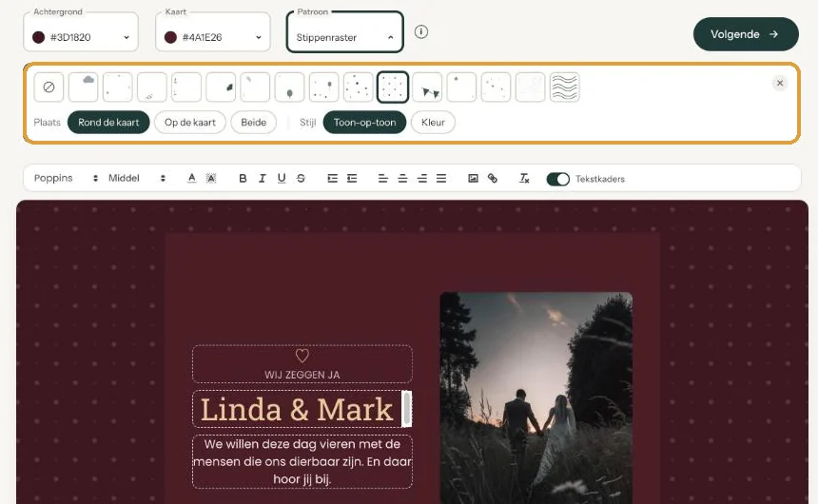The height and width of the screenshot is (504, 818).
Task: Set style to Kleur
Action: [433, 123]
